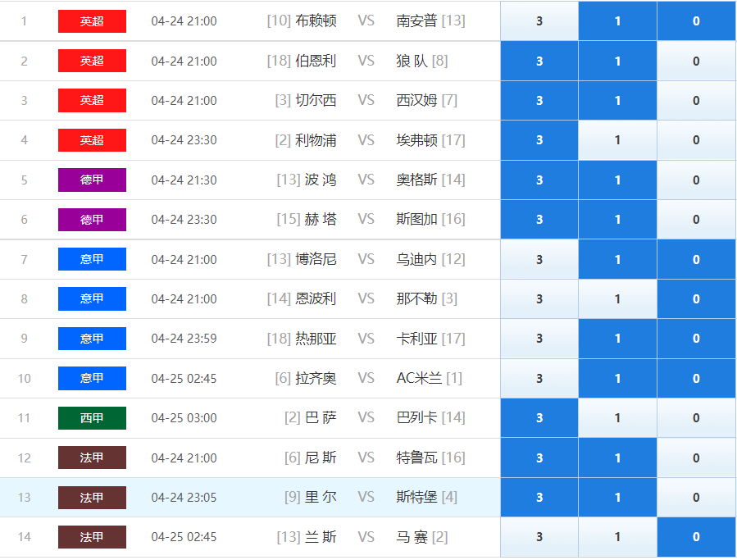Open the 埃弗顿 team link
737x560 pixels.
pos(416,140)
